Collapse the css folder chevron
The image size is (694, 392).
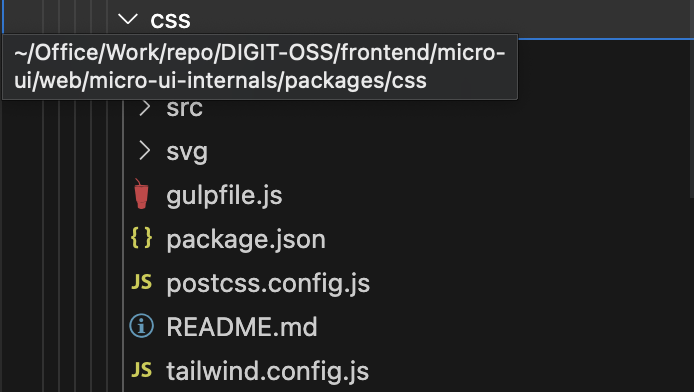pos(128,19)
